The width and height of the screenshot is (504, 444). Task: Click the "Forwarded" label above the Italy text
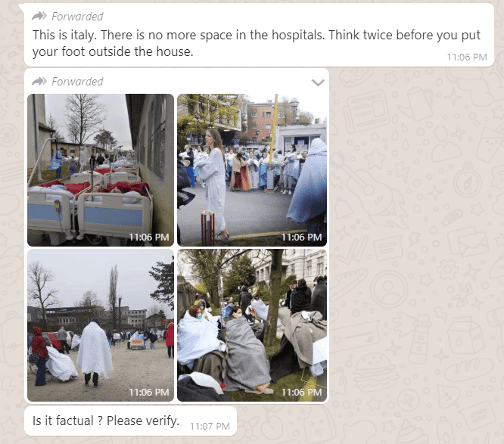pyautogui.click(x=77, y=17)
